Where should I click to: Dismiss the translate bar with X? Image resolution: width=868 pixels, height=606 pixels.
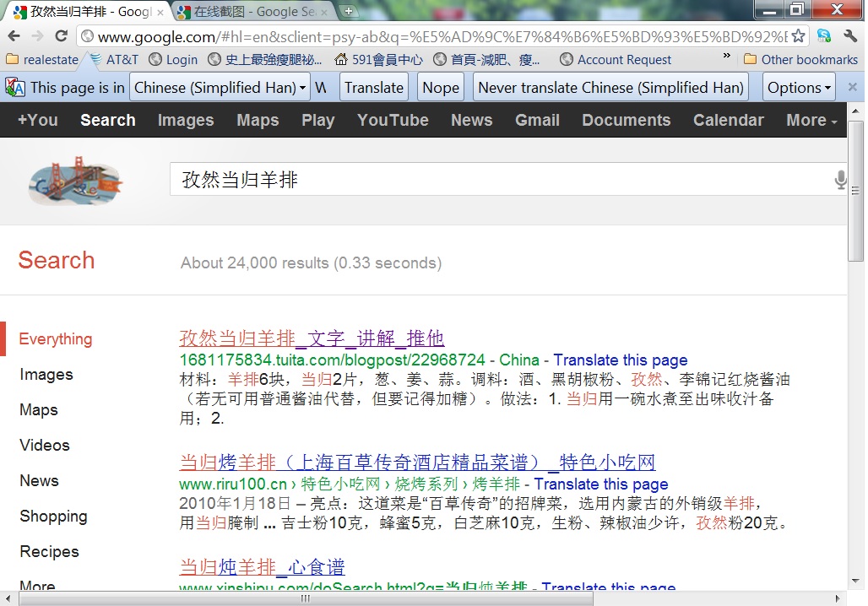pos(853,87)
